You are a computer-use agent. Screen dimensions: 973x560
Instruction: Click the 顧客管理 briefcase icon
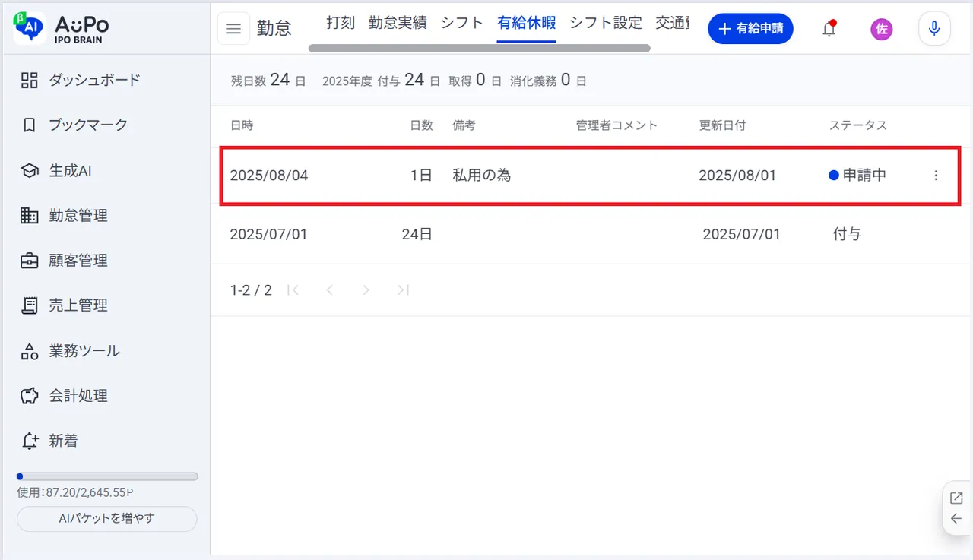tap(29, 261)
